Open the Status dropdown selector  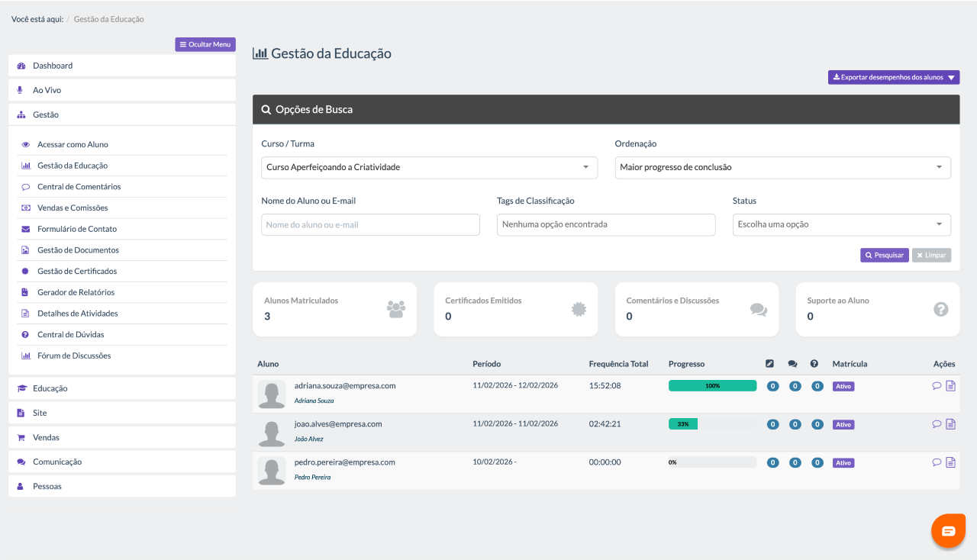(841, 224)
